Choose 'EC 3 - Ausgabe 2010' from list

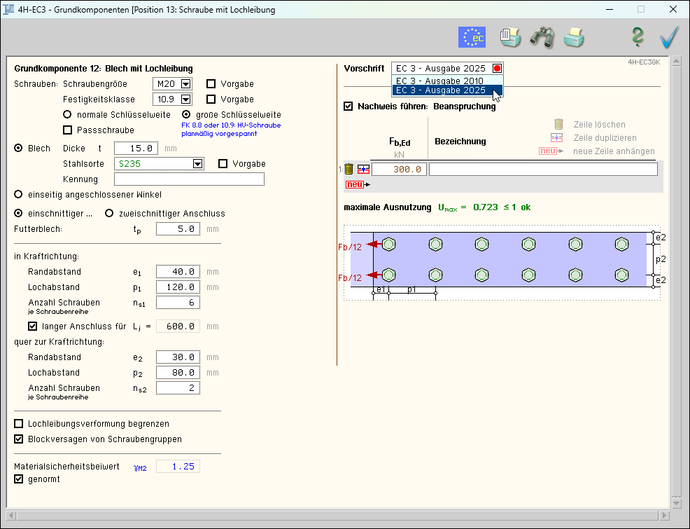440,80
